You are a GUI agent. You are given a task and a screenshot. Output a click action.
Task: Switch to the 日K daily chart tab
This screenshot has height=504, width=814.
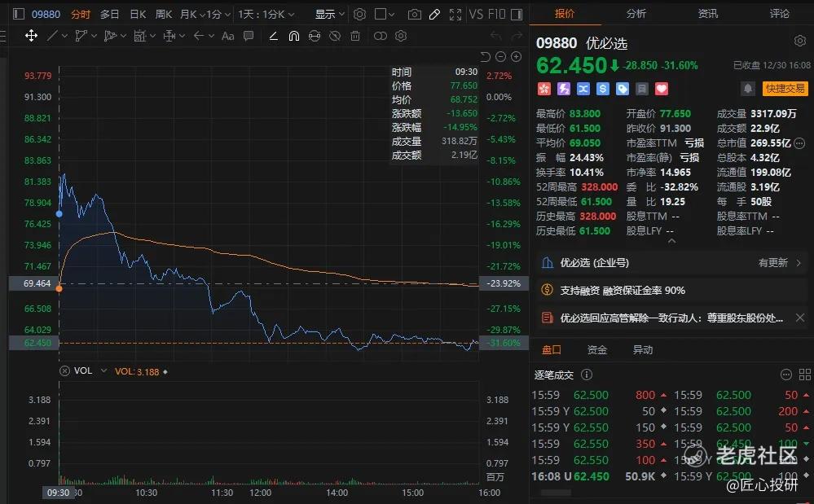point(138,14)
